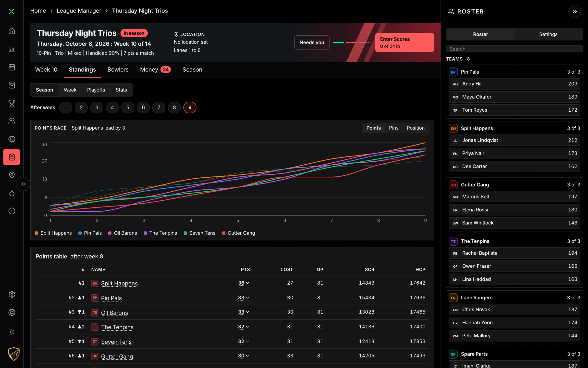Click the map pin sidebar icon
588x368 pixels.
(12, 175)
